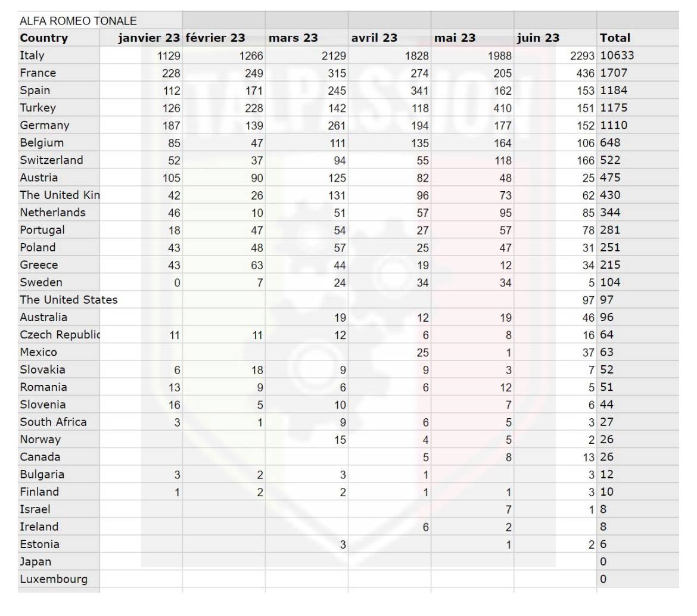Click Spain's avril 23 value 341

click(x=390, y=90)
